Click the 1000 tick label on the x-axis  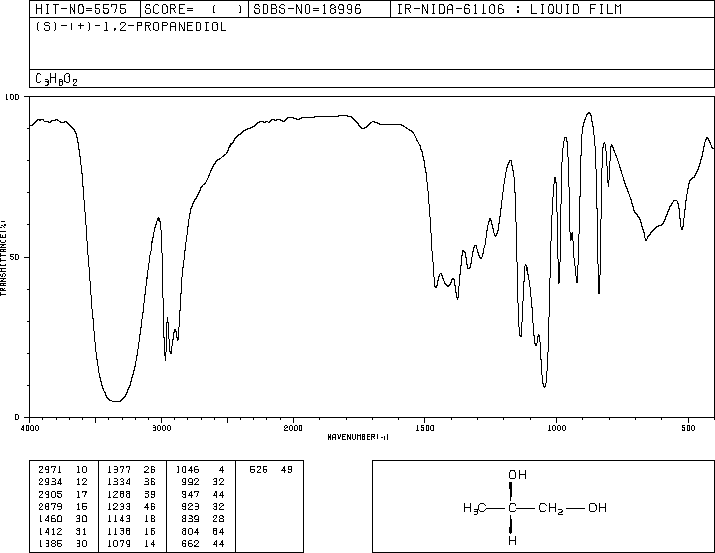[x=556, y=428]
